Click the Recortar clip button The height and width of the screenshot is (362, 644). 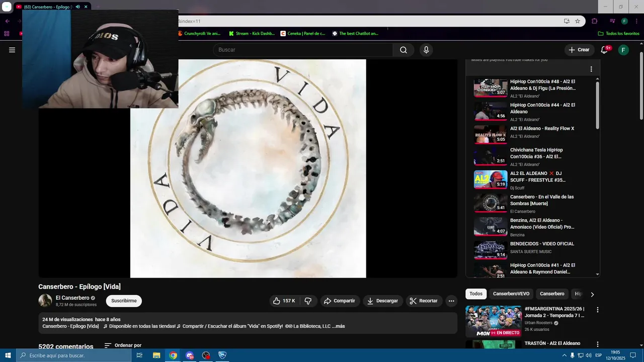(x=424, y=301)
